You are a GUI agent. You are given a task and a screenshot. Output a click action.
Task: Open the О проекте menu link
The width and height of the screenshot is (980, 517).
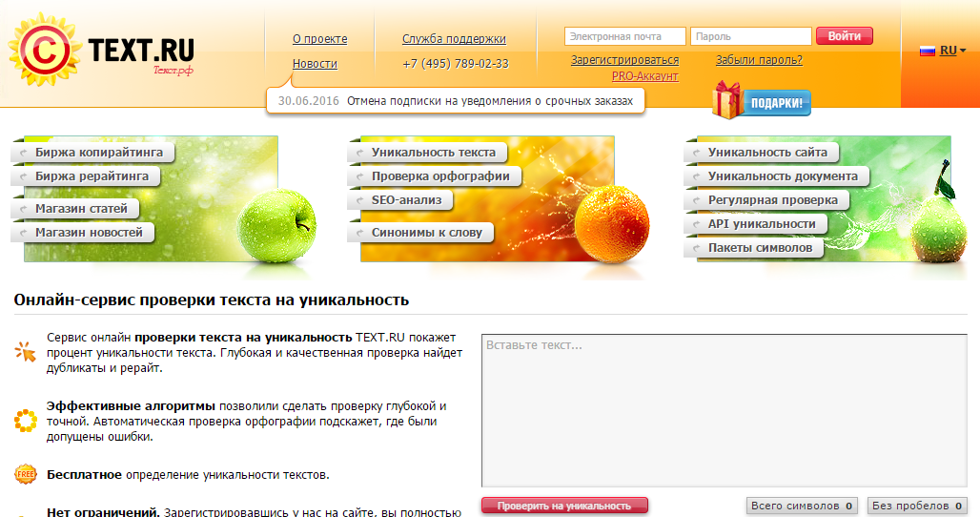coord(319,39)
